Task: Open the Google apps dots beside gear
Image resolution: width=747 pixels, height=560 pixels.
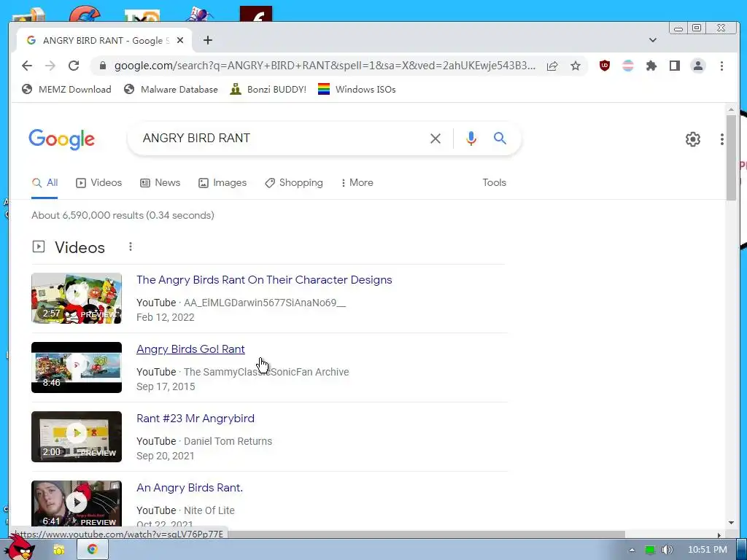Action: point(722,139)
